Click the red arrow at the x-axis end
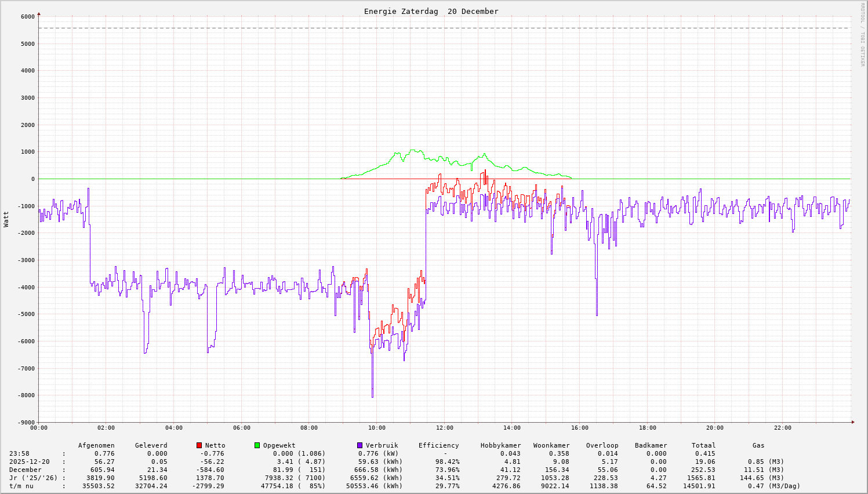This screenshot has height=494, width=868. click(x=852, y=422)
